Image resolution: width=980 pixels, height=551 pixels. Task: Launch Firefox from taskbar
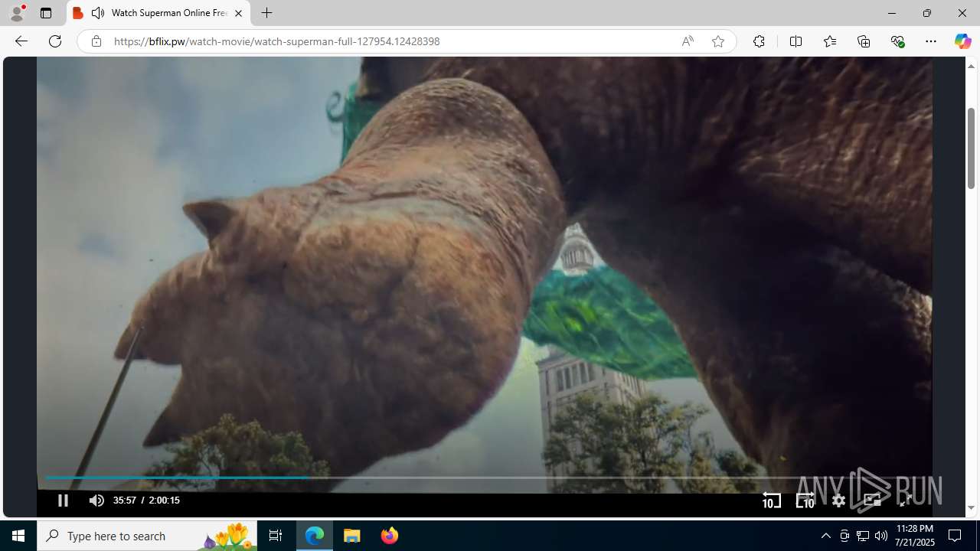[390, 536]
